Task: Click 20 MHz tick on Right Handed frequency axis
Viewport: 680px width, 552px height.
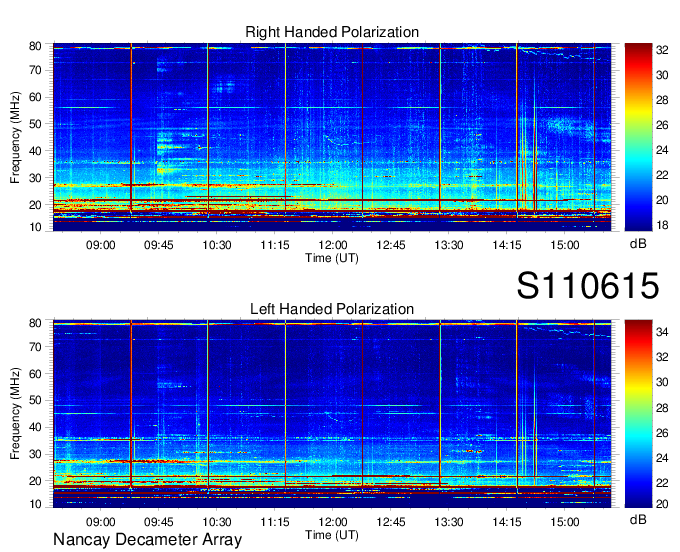Action: (x=35, y=205)
